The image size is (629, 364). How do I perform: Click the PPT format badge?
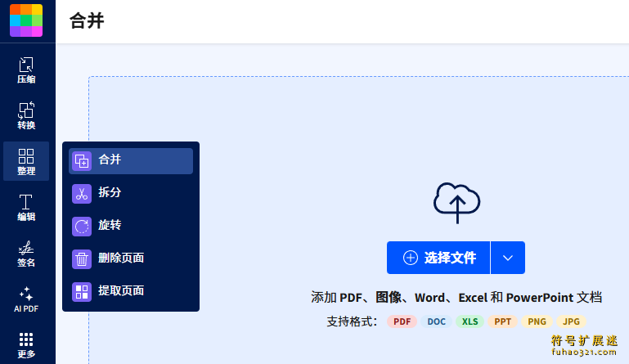coord(503,321)
